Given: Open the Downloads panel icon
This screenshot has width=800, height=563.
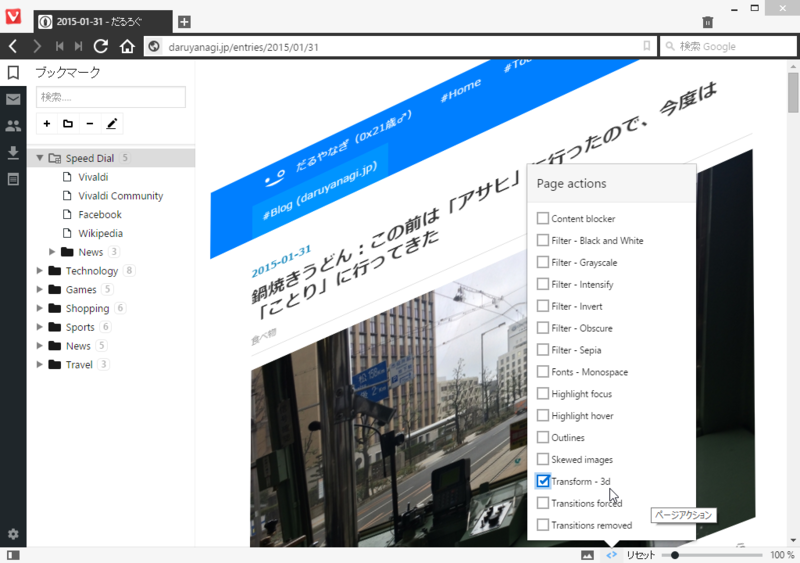Looking at the screenshot, I should (13, 152).
